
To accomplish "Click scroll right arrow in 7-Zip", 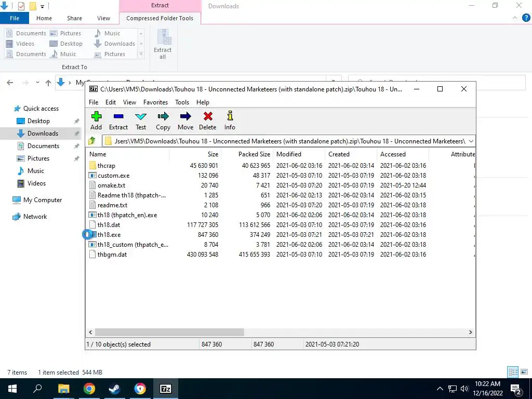I will (x=470, y=332).
